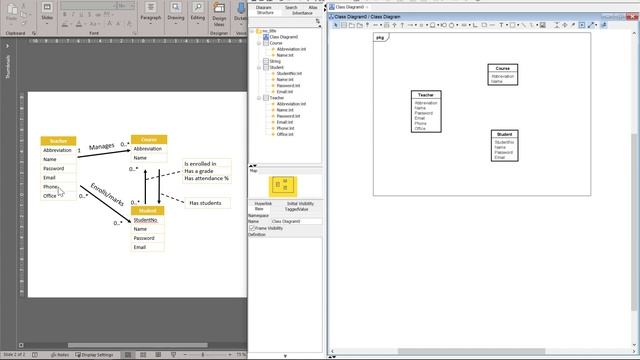Click the PowerPoint zoom slider in status bar
Image resolution: width=640 pixels, height=360 pixels.
pyautogui.click(x=203, y=355)
